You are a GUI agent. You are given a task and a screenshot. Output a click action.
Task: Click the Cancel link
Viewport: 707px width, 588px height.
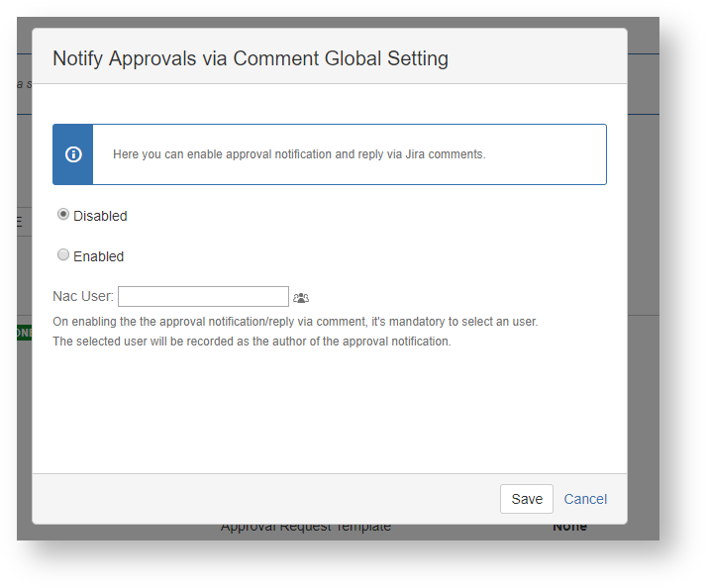point(585,499)
